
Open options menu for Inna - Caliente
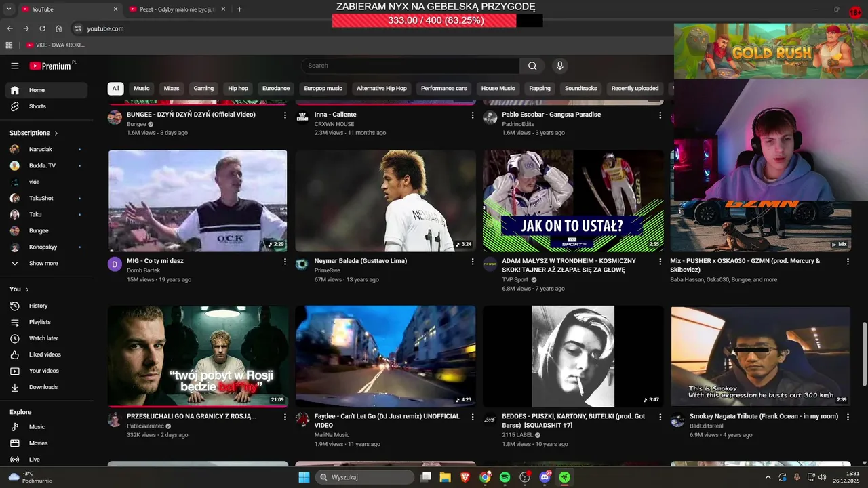click(x=473, y=115)
